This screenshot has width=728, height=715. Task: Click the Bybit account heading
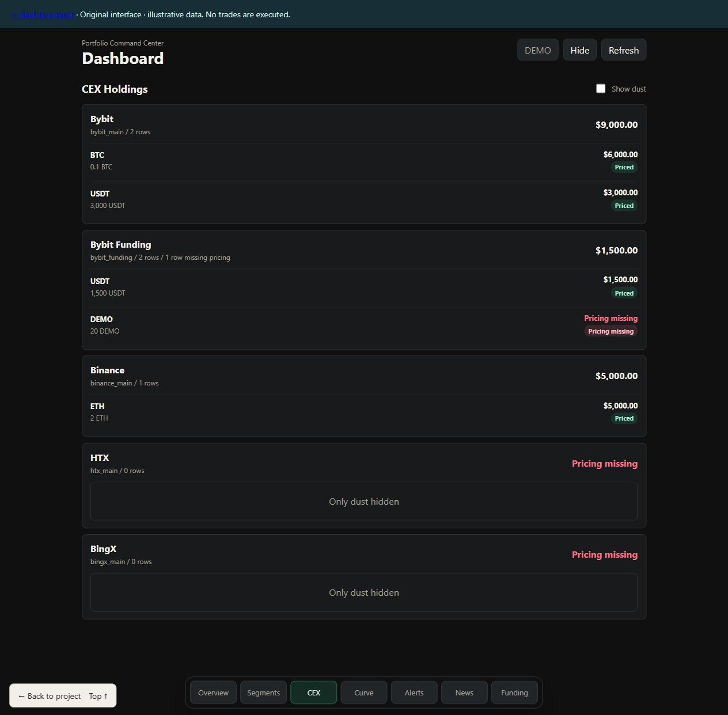pyautogui.click(x=102, y=119)
